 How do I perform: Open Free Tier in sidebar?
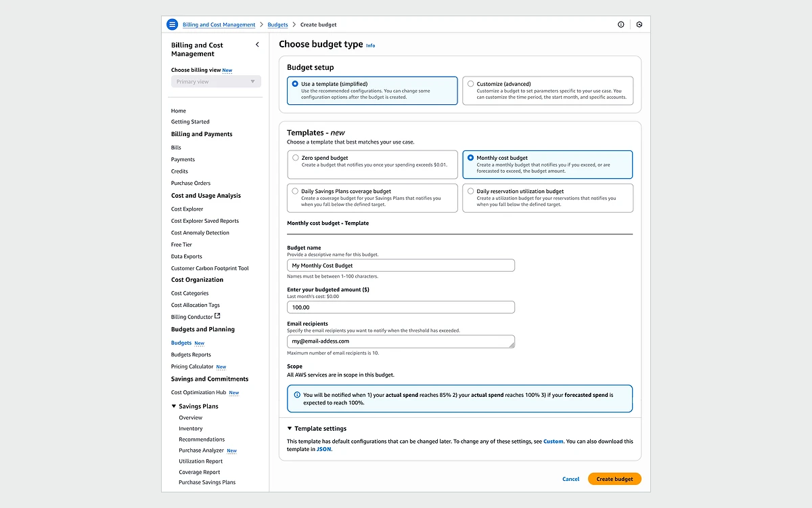pyautogui.click(x=181, y=245)
